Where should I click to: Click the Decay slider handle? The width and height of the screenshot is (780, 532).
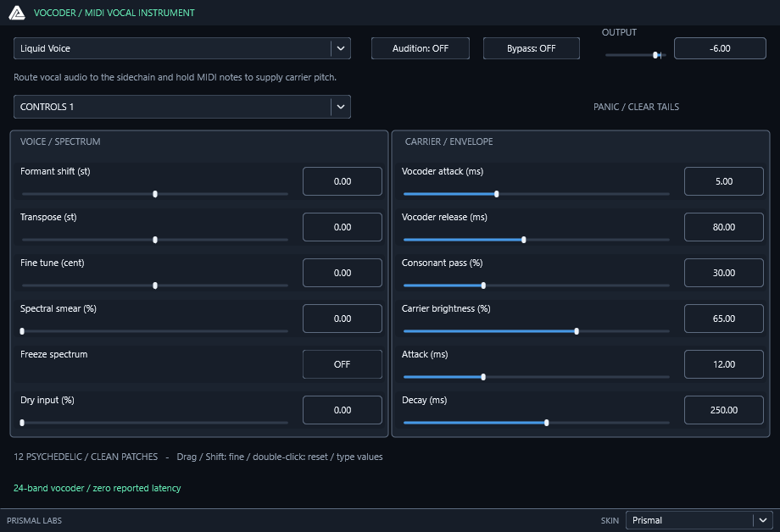click(x=547, y=423)
